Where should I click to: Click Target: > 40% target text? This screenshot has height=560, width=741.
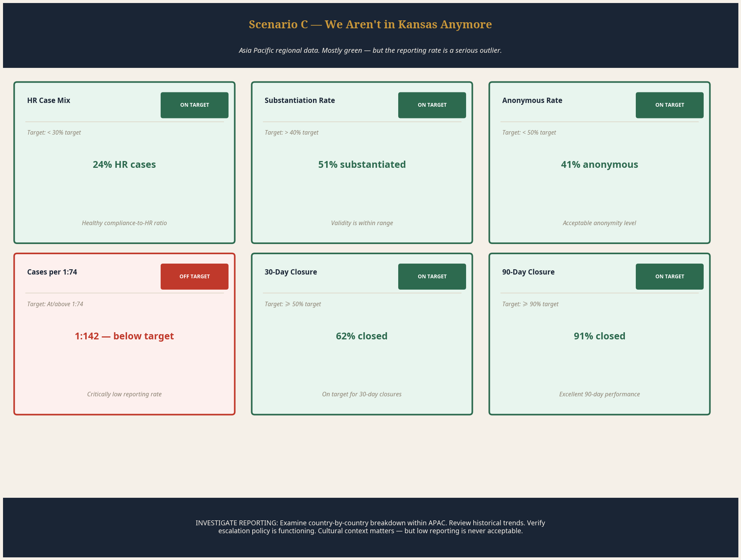[291, 132]
